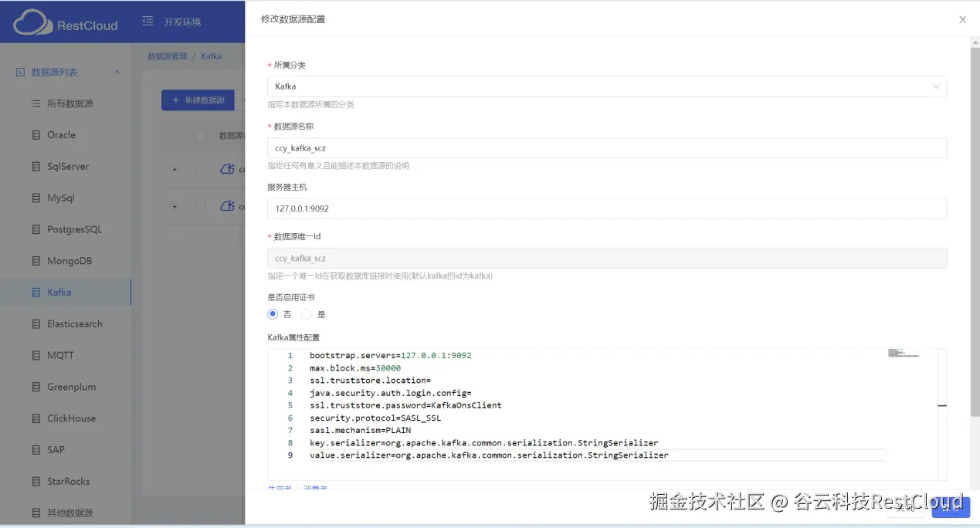Click the RestCloud cloud logo
This screenshot has height=528, width=980.
coord(32,22)
